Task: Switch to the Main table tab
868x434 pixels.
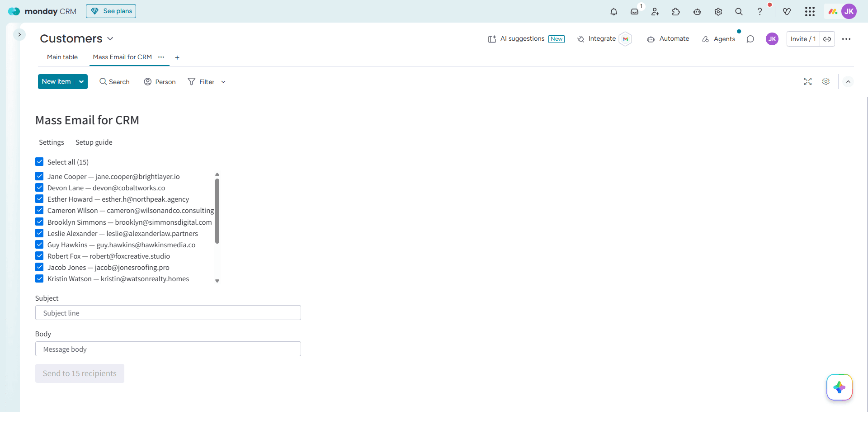Action: pyautogui.click(x=62, y=57)
